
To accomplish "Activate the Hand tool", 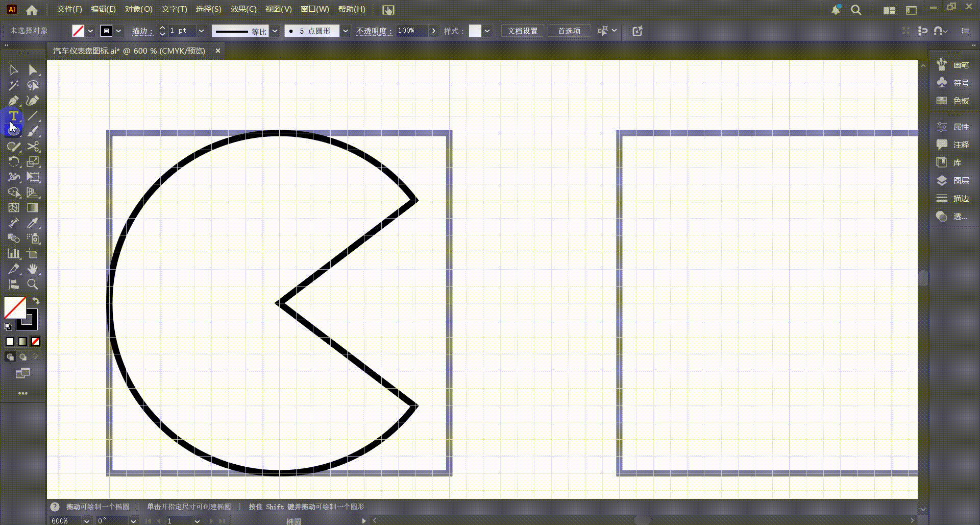I will click(x=33, y=269).
